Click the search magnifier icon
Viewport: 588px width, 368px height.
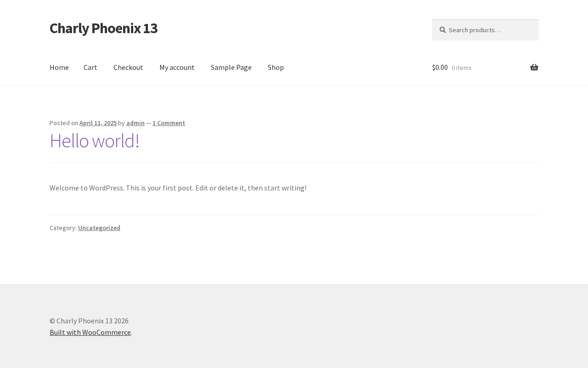point(442,30)
